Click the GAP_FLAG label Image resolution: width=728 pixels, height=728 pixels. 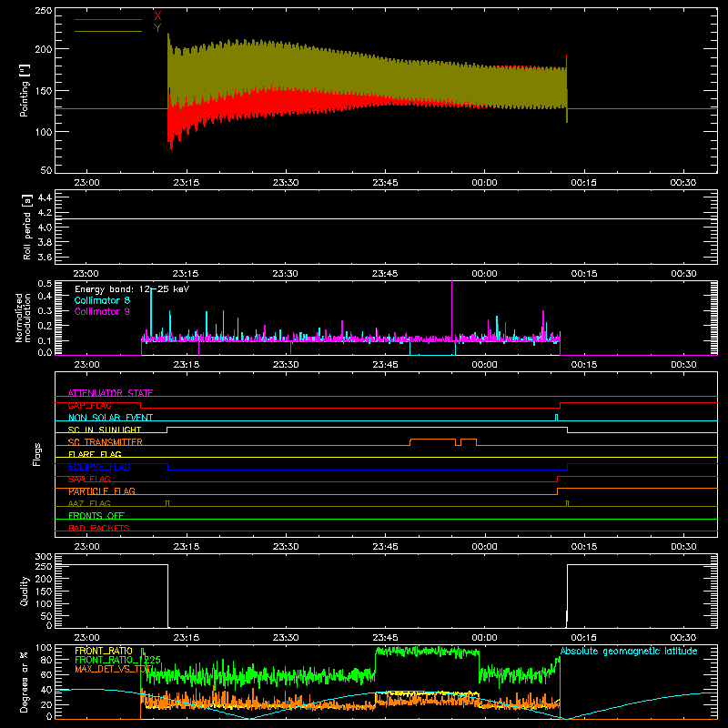[89, 405]
